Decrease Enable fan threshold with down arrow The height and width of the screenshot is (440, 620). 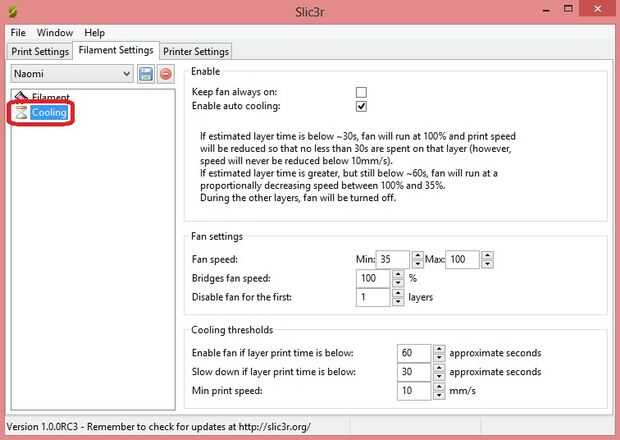coord(439,358)
